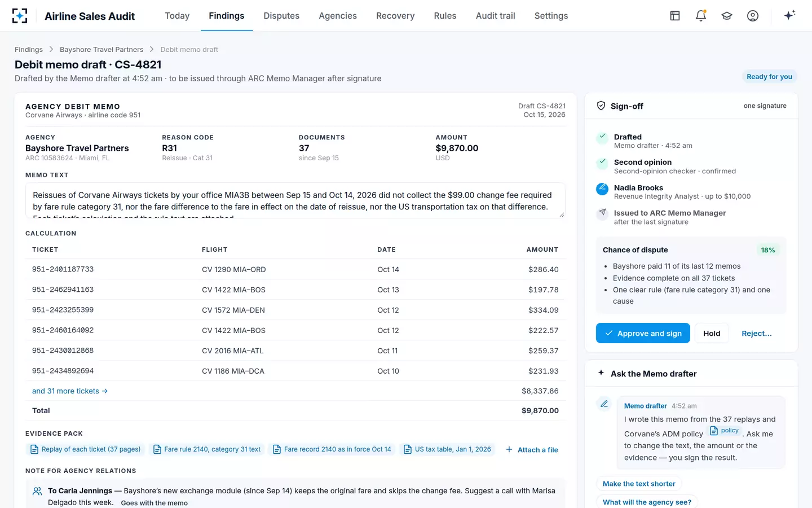812x508 pixels.
Task: Click the checkmark icon next to Second opinion
Action: (602, 163)
